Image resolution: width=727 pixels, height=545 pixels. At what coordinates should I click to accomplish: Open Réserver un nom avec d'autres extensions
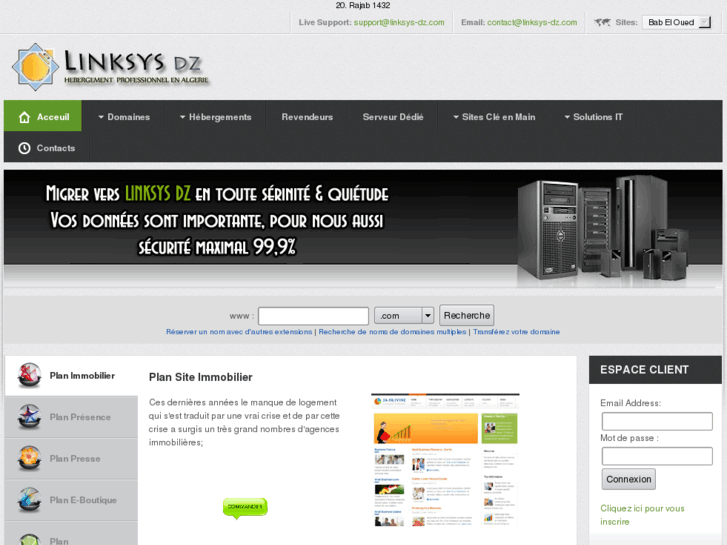click(x=239, y=332)
